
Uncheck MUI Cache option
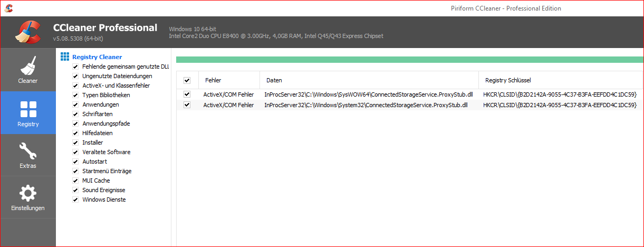(x=75, y=180)
